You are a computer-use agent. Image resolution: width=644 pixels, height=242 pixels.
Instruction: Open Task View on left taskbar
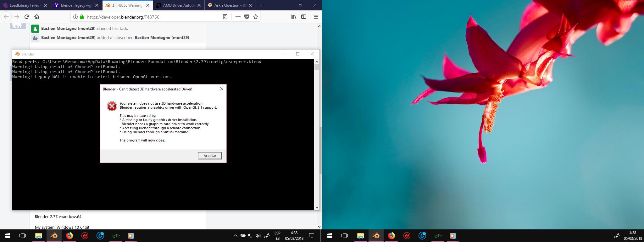click(23, 236)
